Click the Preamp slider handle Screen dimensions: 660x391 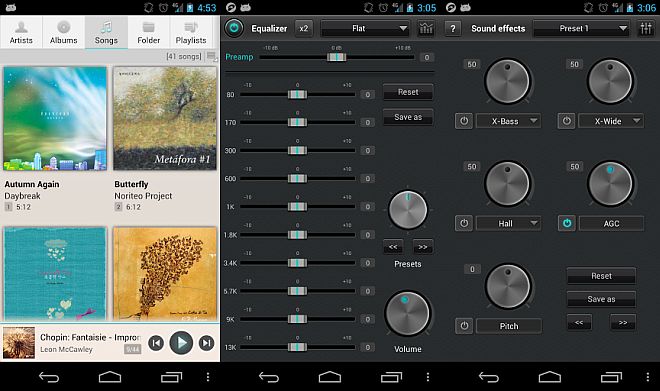tap(337, 57)
